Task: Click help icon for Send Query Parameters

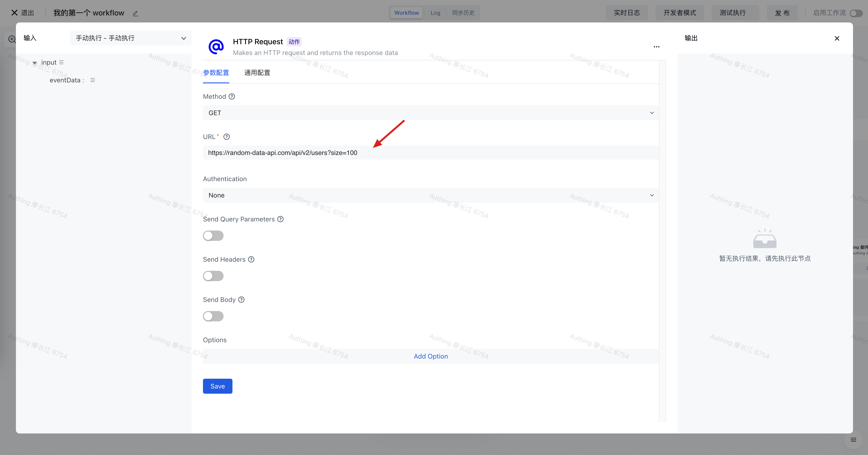Action: click(x=280, y=219)
